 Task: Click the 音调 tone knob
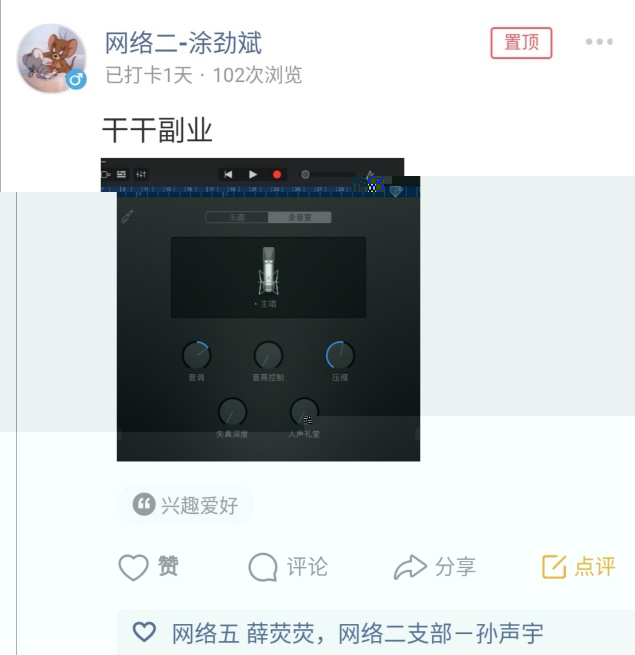[196, 355]
